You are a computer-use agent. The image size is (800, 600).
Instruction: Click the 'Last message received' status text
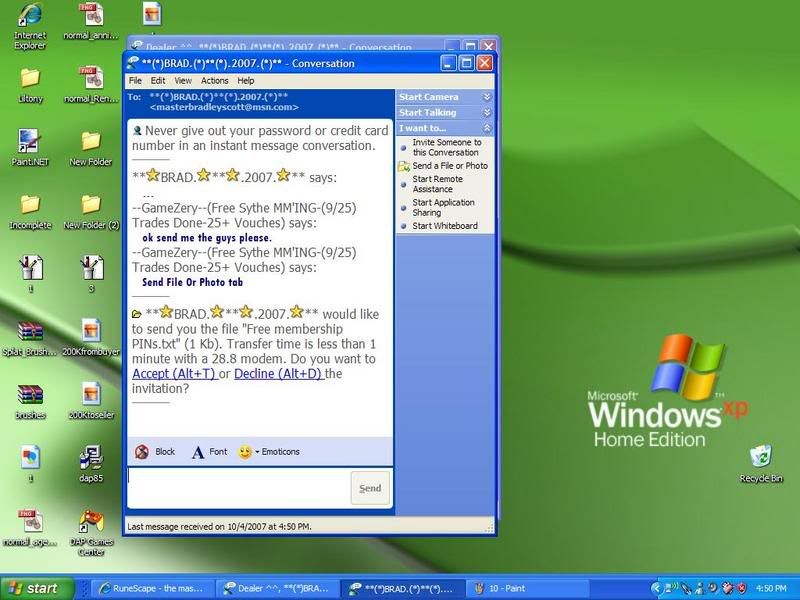pyautogui.click(x=219, y=527)
